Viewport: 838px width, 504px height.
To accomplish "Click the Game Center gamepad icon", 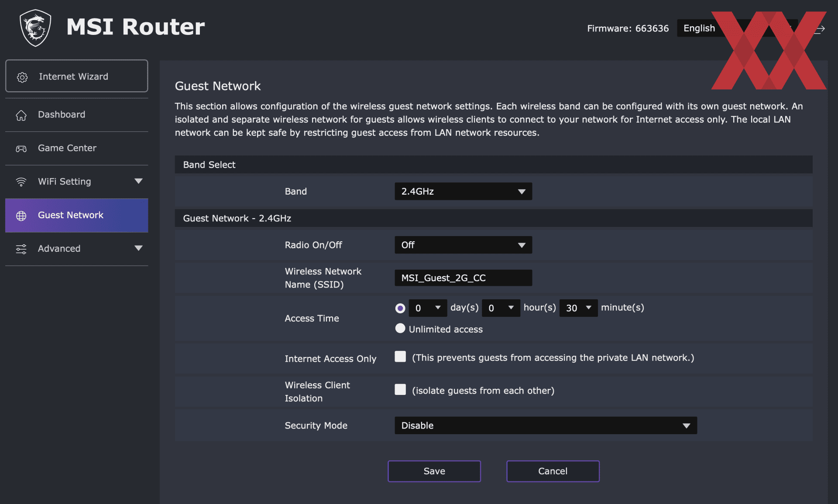I will coord(21,149).
